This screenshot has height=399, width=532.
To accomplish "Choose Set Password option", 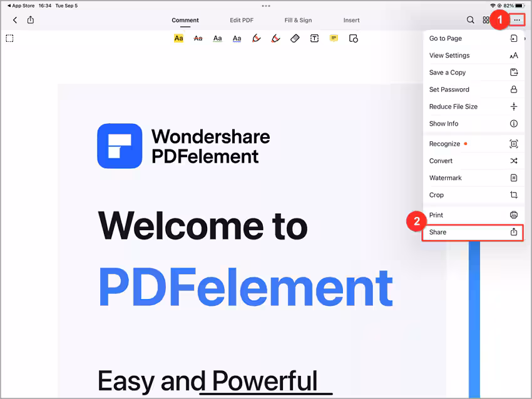I will coord(473,89).
